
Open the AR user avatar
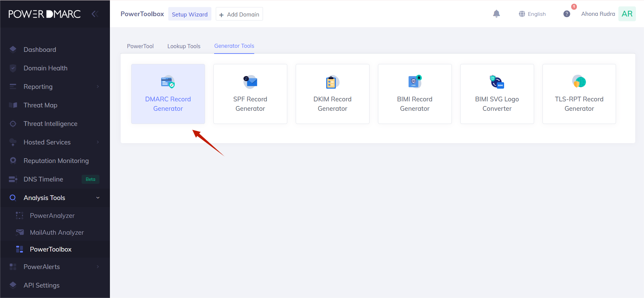click(x=627, y=14)
